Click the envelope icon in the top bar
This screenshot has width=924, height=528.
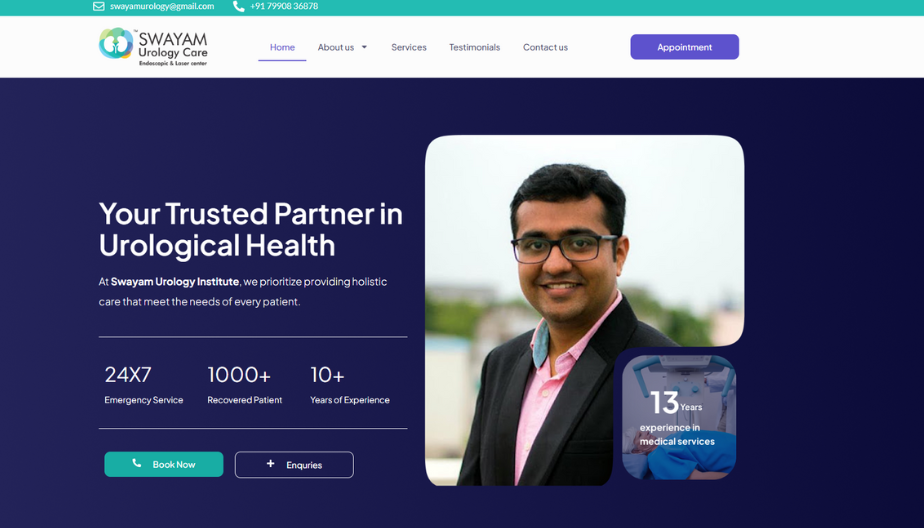(x=99, y=6)
